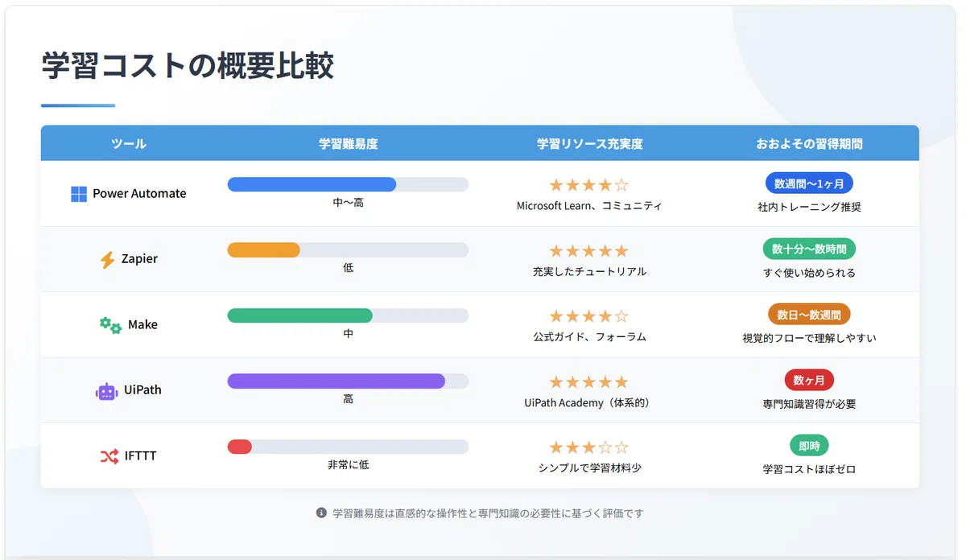This screenshot has height=560, width=966.
Task: Click the 視覚的フローで理解しやすい text
Action: click(x=809, y=338)
